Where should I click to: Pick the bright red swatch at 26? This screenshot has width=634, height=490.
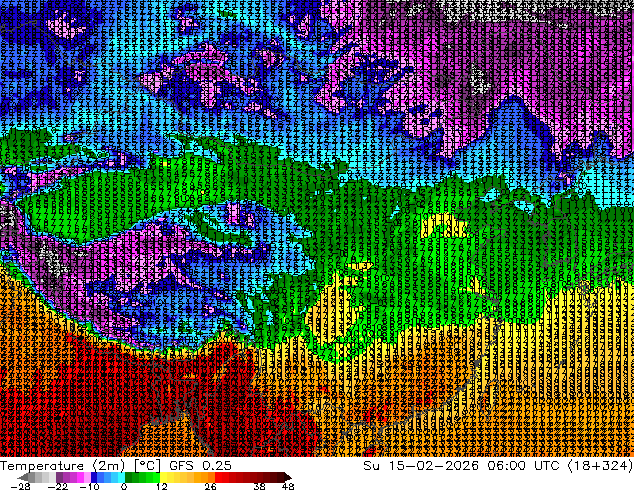point(218,477)
